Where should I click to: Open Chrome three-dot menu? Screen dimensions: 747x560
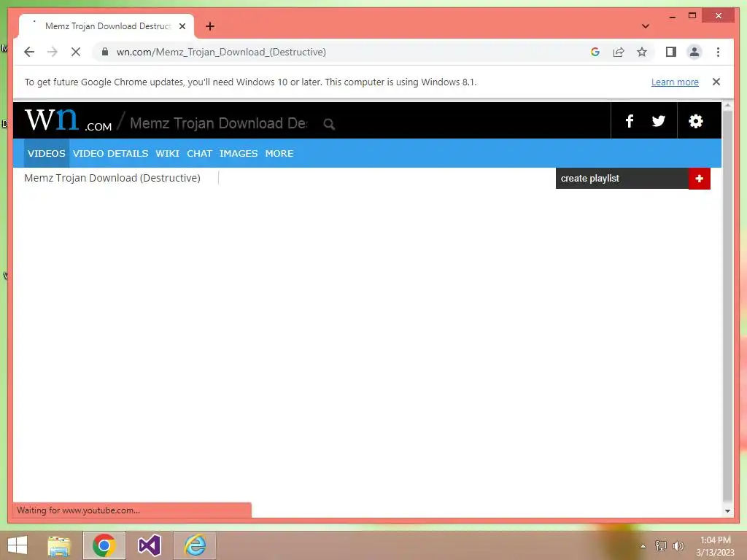pyautogui.click(x=718, y=52)
